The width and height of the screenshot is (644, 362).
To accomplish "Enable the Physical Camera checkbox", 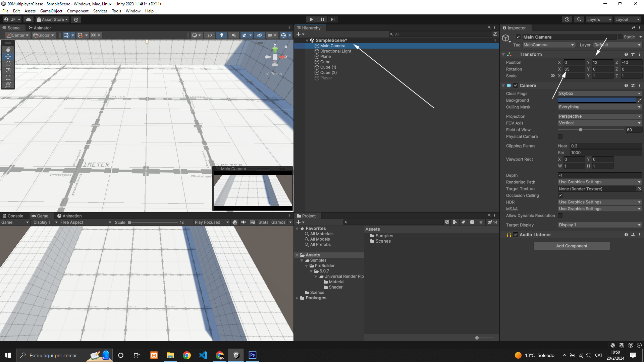I will (x=560, y=136).
